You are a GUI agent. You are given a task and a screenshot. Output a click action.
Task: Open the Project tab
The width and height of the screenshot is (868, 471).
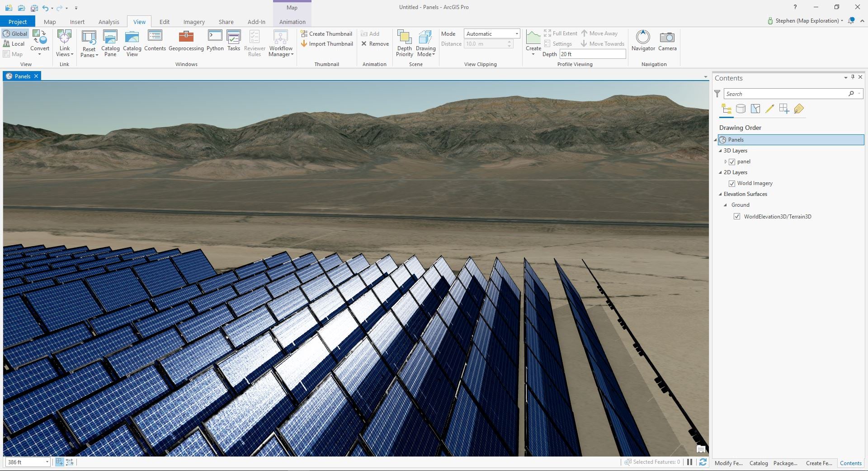(18, 22)
